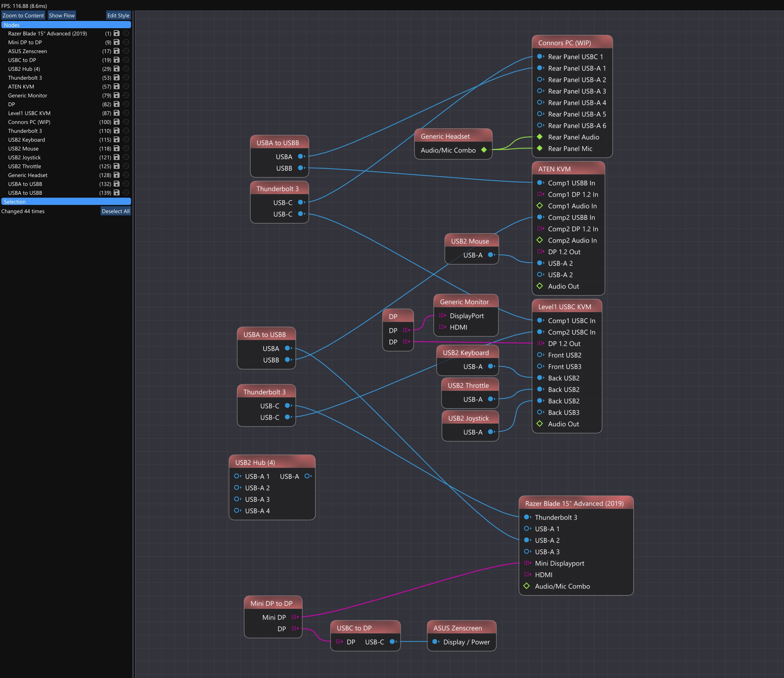Click Rear Panel Audio green diamond pin
This screenshot has width=784, height=678.
point(540,137)
